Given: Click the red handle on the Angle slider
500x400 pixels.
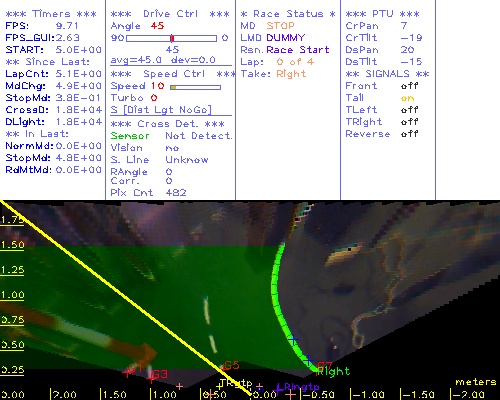Looking at the screenshot, I should (172, 38).
